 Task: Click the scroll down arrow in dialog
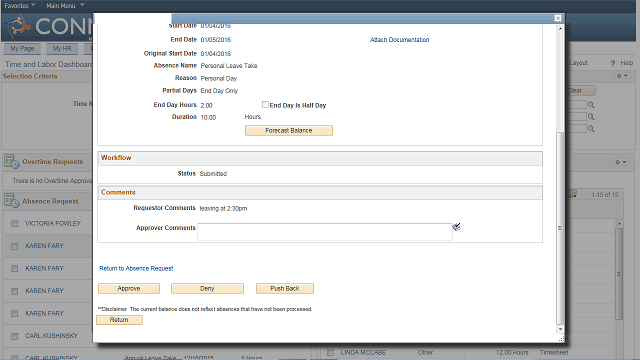click(x=560, y=329)
